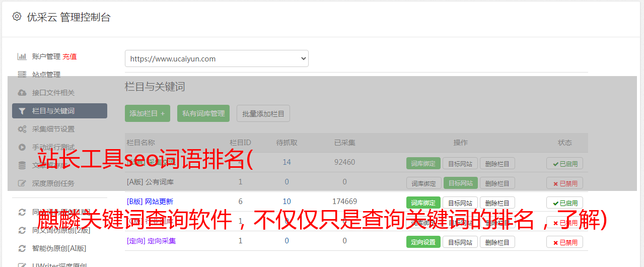This screenshot has height=267, width=644.
Task: Click the 添加栏目 + button
Action: pyautogui.click(x=148, y=113)
